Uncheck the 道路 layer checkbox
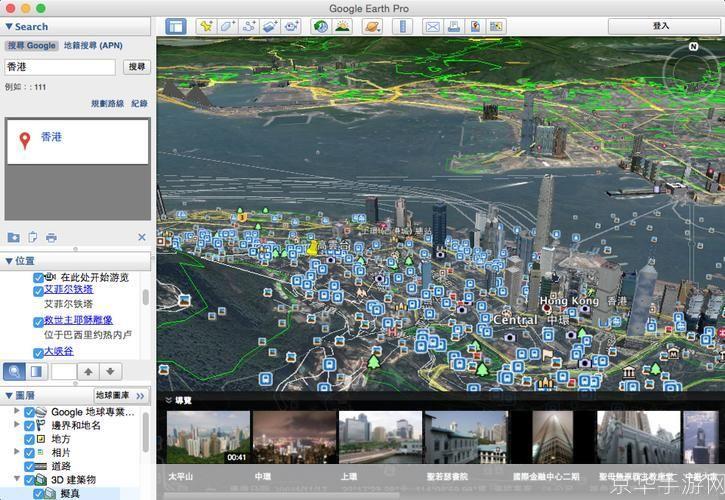This screenshot has height=500, width=725. click(x=29, y=466)
